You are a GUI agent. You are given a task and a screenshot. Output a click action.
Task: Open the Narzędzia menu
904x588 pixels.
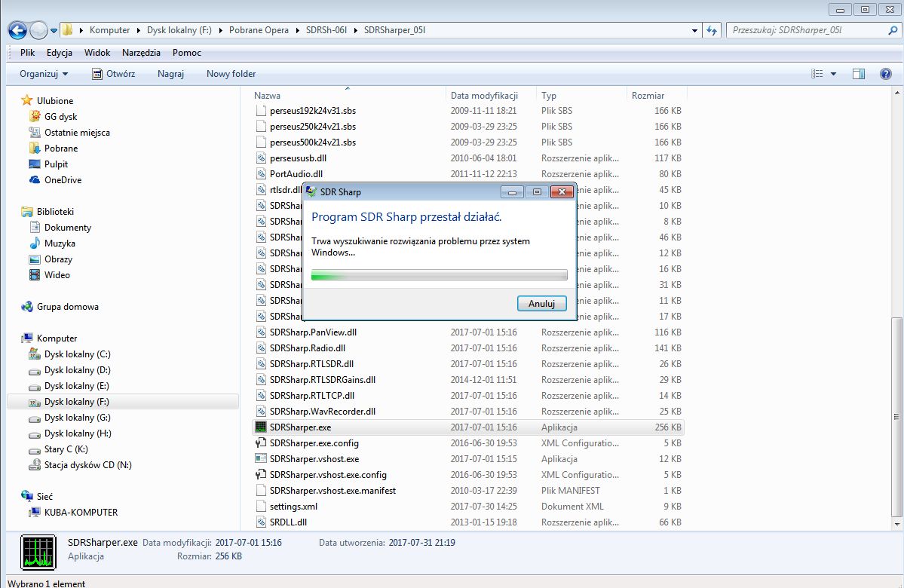pyautogui.click(x=141, y=53)
